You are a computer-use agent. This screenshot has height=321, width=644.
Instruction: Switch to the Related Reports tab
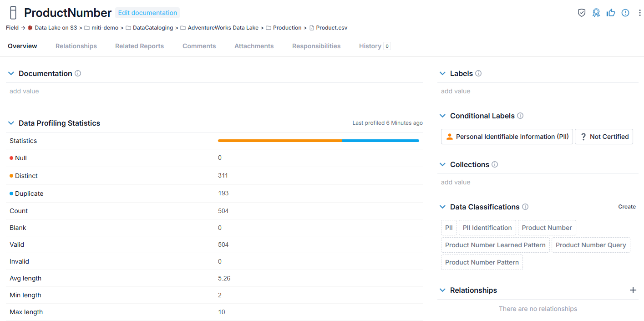pos(139,46)
